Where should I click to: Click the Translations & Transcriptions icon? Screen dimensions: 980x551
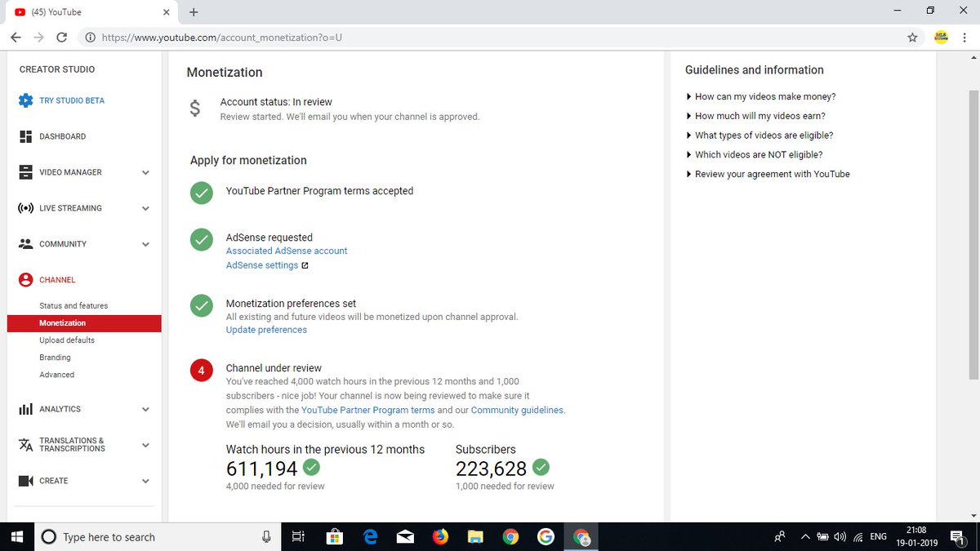(25, 445)
